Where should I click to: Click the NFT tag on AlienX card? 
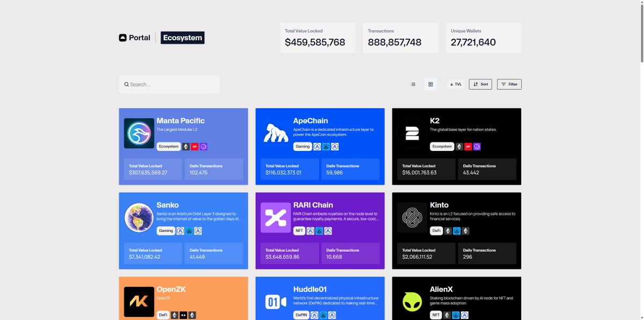click(x=436, y=315)
